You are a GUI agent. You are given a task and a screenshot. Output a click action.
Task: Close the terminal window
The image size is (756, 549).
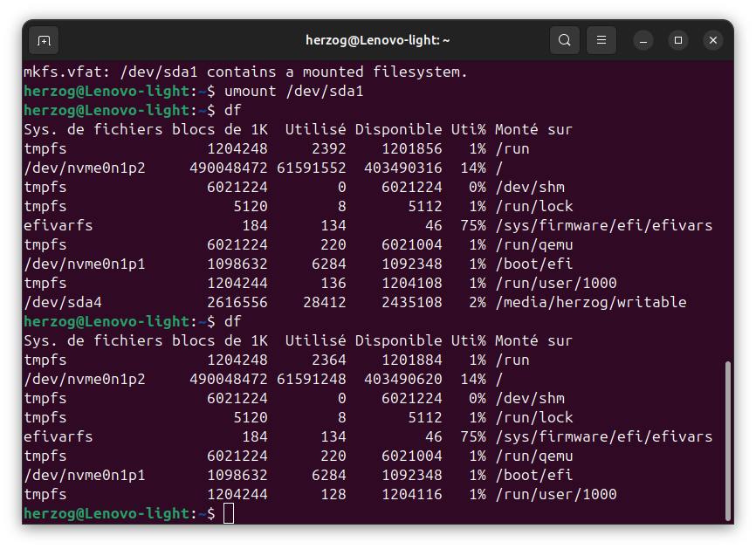(713, 40)
